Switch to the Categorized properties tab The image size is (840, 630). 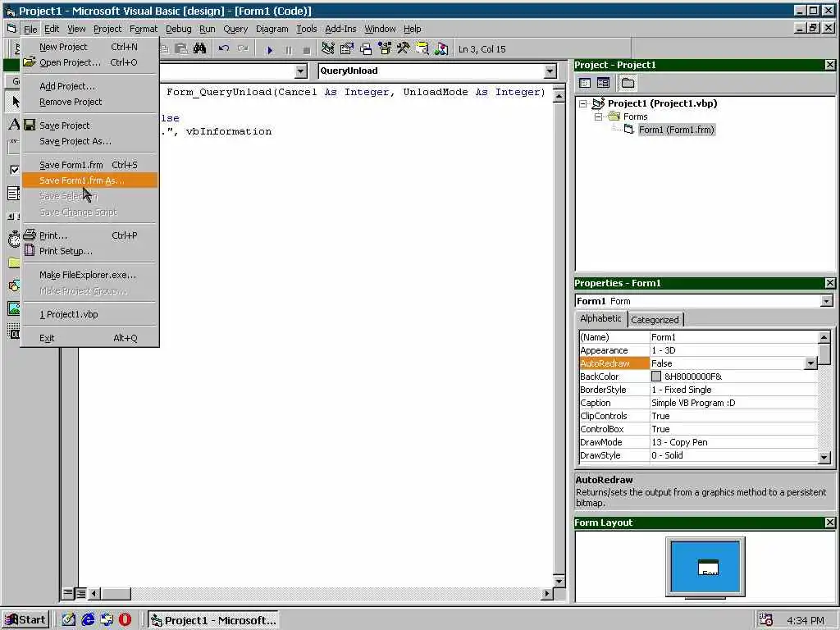(x=655, y=320)
